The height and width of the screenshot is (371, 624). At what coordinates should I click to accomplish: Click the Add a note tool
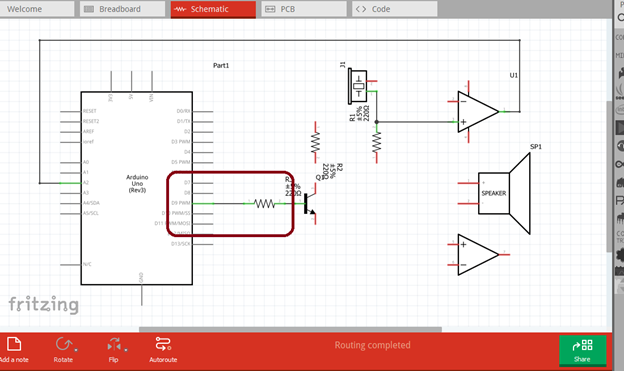[14, 350]
